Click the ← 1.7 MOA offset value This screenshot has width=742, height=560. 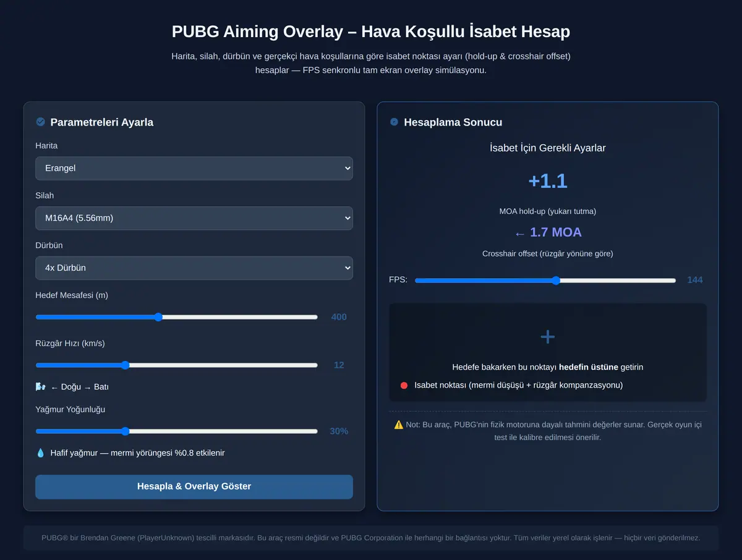click(548, 232)
